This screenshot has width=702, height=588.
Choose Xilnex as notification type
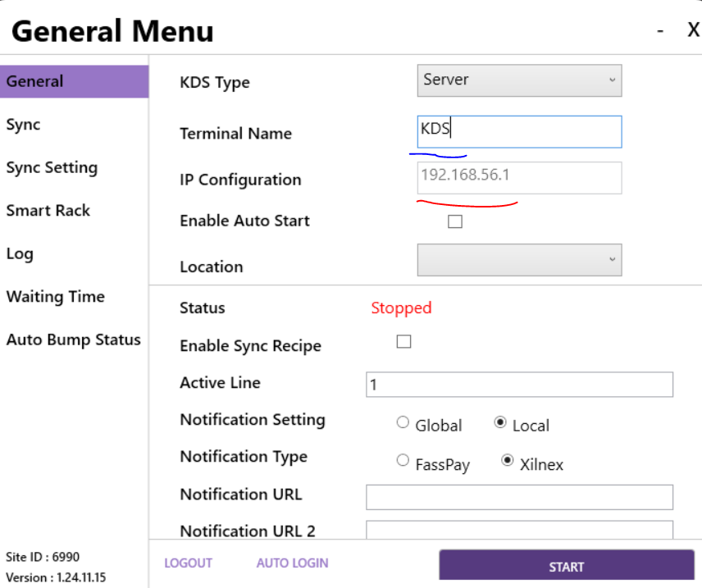click(508, 461)
